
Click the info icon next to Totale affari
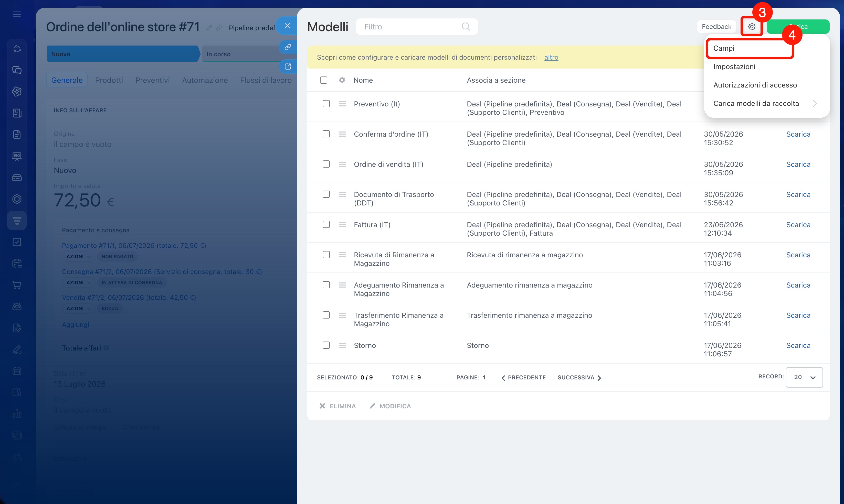[106, 348]
